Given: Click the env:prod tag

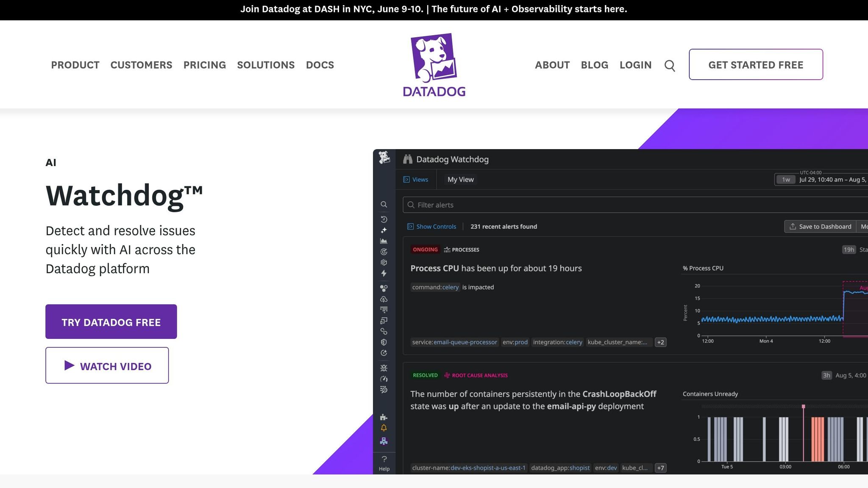Looking at the screenshot, I should tap(515, 342).
